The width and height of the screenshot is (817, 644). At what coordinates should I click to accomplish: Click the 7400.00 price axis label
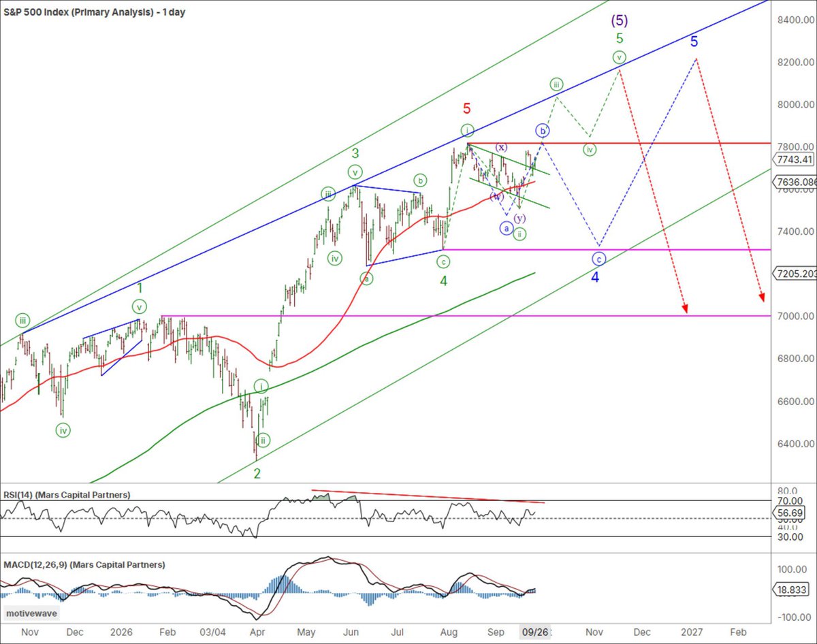pos(797,232)
